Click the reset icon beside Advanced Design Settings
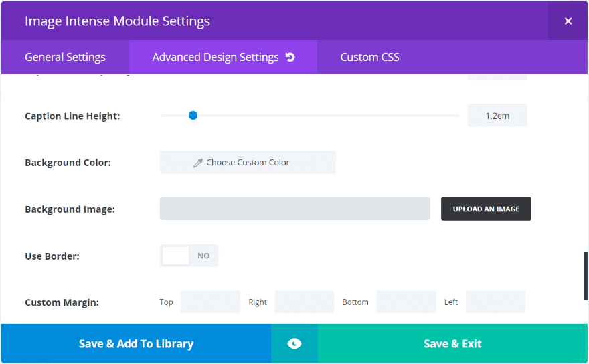Screen dimensions: 589x364 pyautogui.click(x=290, y=57)
